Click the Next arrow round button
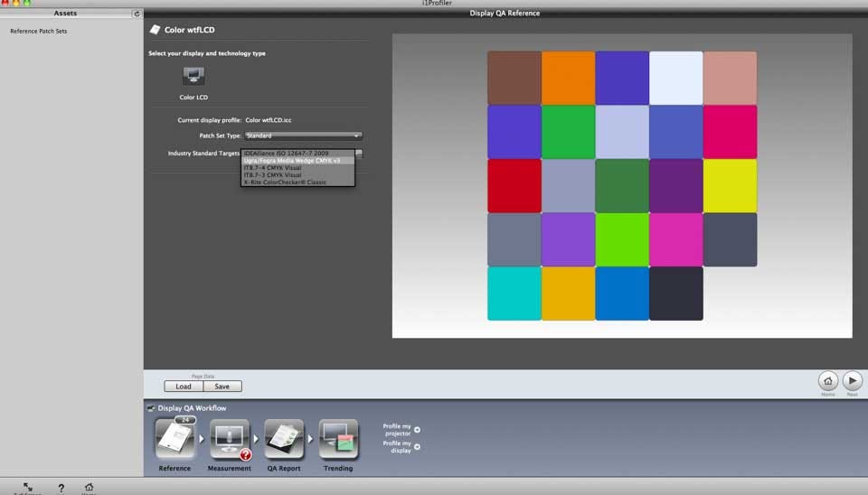868x495 pixels. coord(853,380)
